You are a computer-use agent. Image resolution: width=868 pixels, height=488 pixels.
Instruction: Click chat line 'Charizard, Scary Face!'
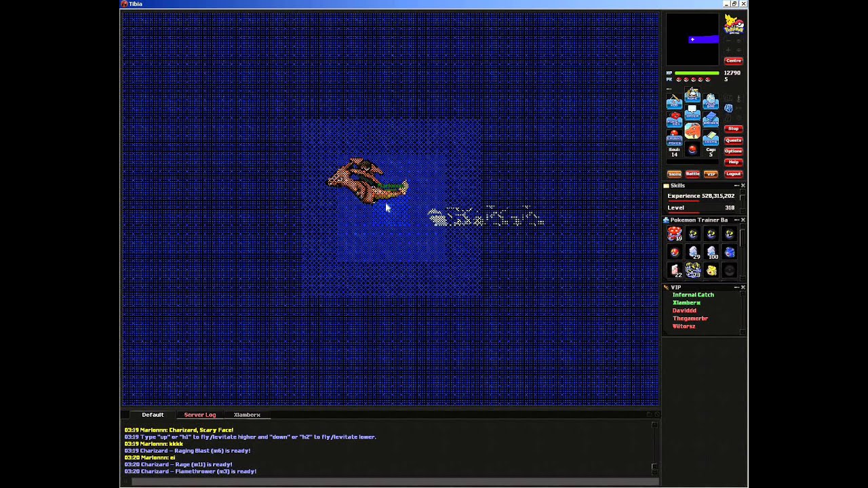point(179,430)
